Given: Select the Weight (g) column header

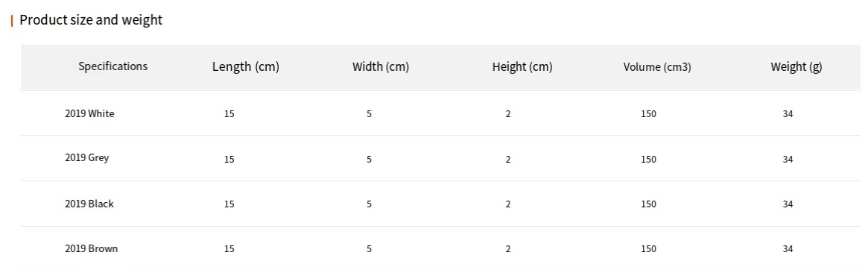Looking at the screenshot, I should pyautogui.click(x=796, y=67).
